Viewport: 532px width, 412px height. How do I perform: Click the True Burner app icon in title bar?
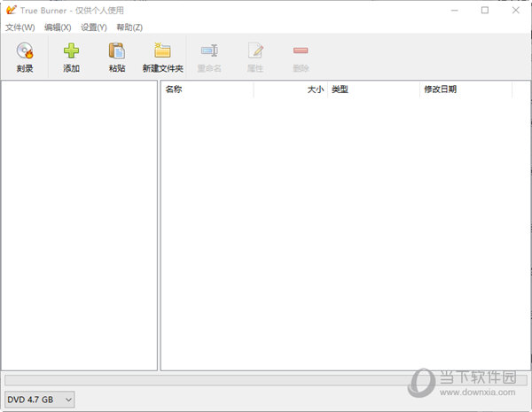(x=12, y=10)
